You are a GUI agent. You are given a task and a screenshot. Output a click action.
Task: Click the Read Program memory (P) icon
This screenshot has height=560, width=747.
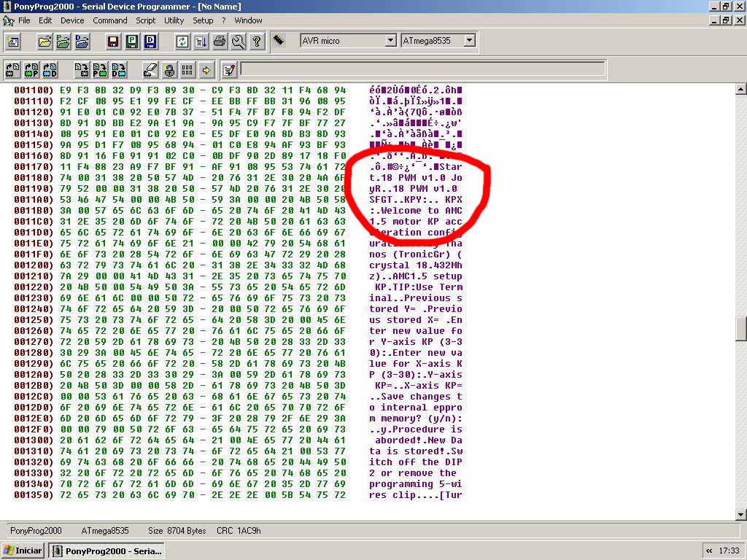[x=31, y=70]
